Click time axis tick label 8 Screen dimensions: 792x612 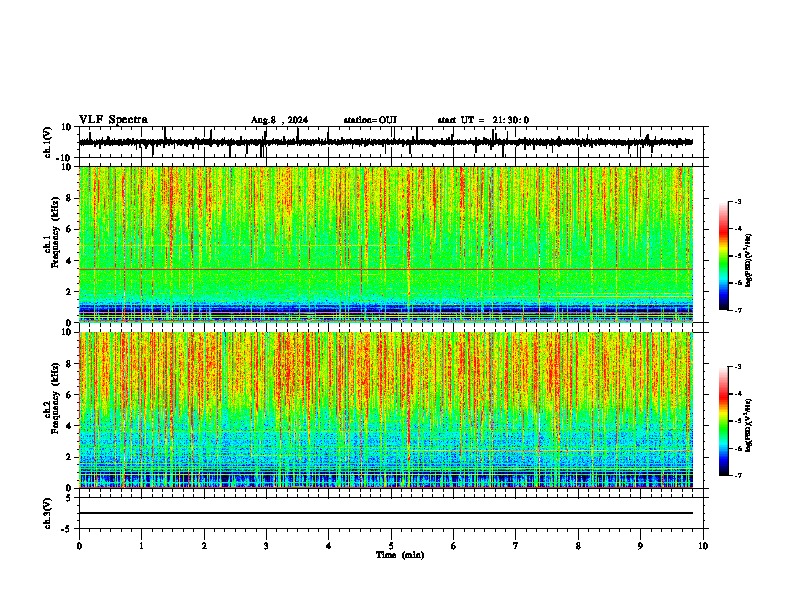click(578, 546)
